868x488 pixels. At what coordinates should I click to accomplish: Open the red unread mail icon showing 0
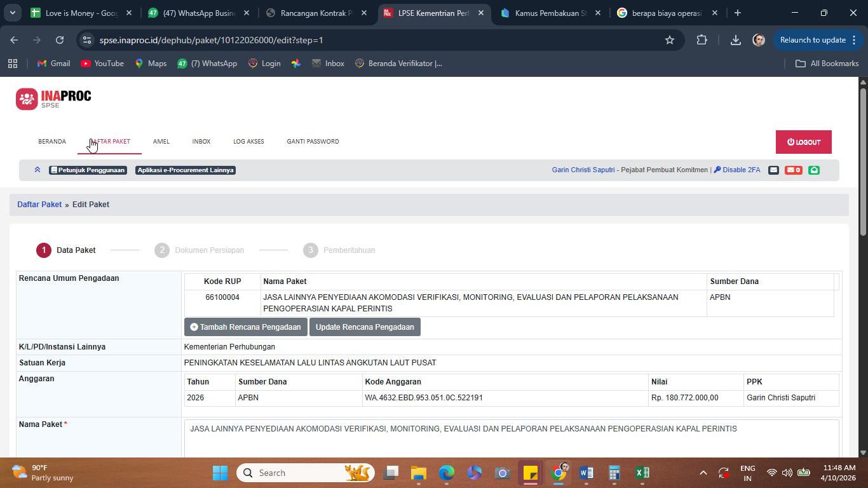pyautogui.click(x=793, y=170)
